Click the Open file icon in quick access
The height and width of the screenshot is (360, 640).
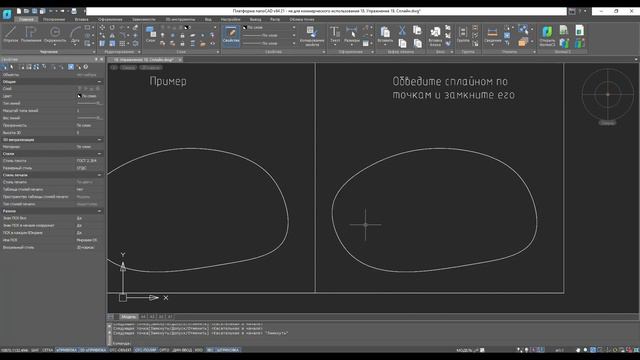(x=27, y=11)
